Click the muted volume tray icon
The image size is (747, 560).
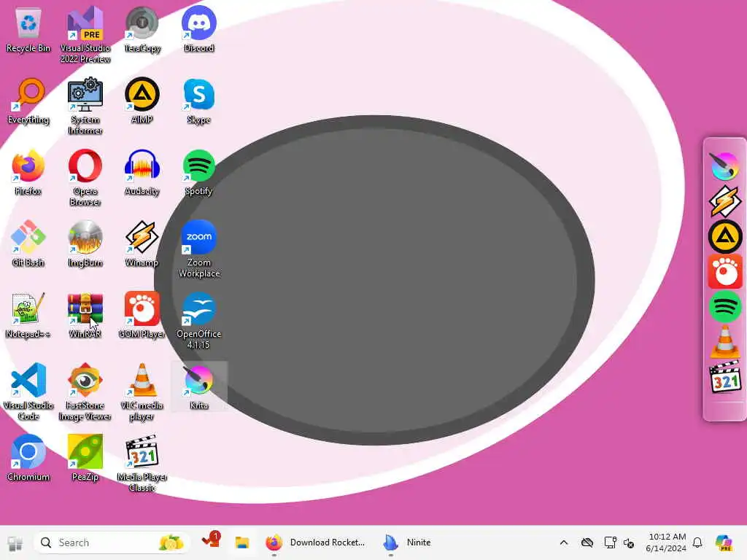click(x=629, y=542)
